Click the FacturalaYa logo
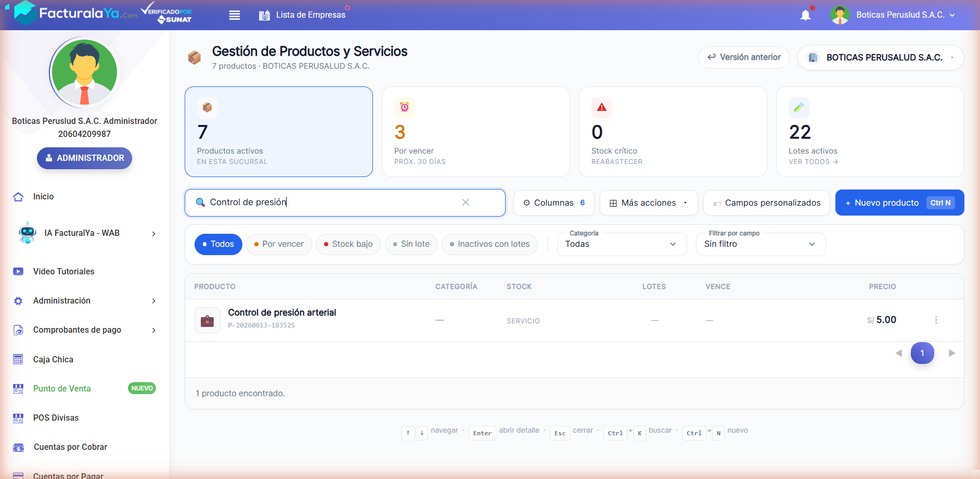This screenshot has height=479, width=980. click(75, 13)
